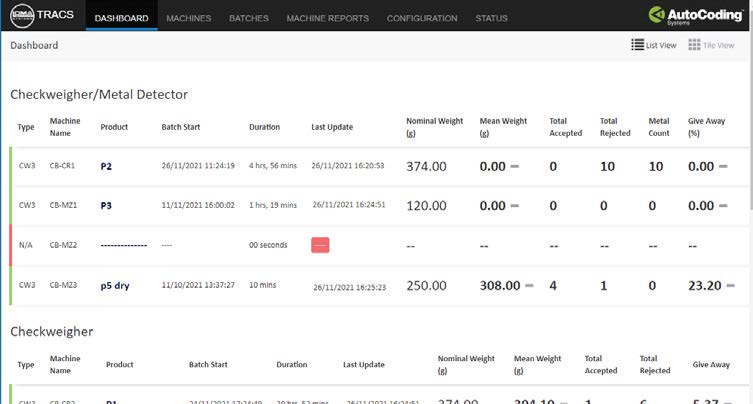Open the Configuration menu
The image size is (753, 404).
tap(421, 18)
